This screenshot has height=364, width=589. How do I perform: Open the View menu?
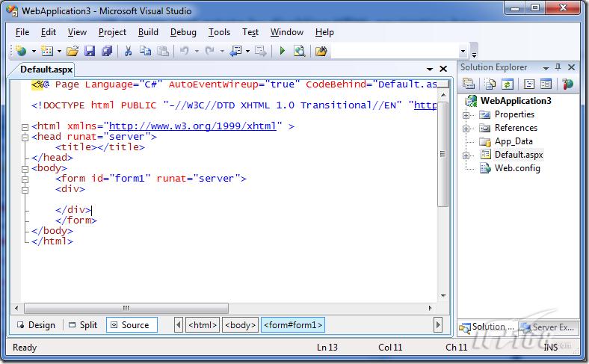click(x=77, y=32)
